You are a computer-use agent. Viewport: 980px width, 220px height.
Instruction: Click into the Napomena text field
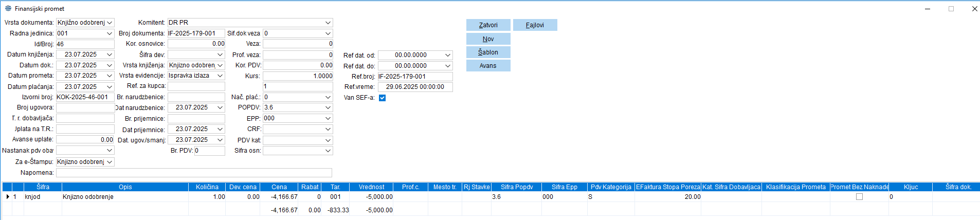(x=194, y=173)
